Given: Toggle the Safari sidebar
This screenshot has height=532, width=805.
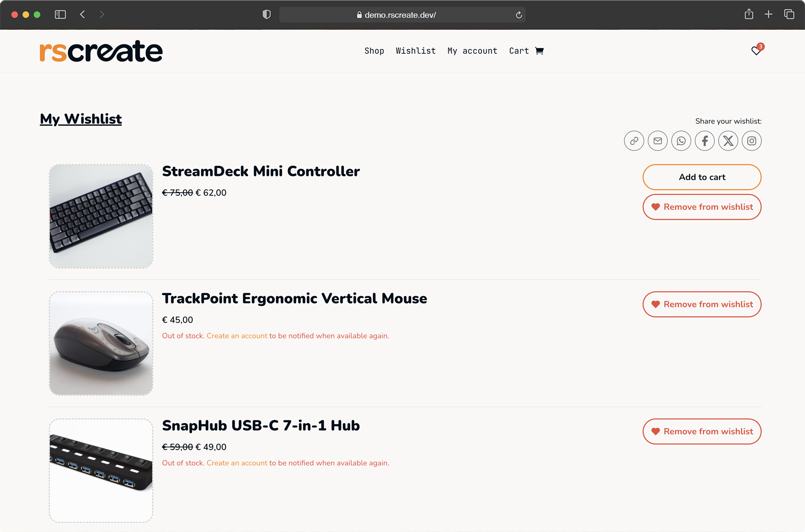Looking at the screenshot, I should click(60, 15).
